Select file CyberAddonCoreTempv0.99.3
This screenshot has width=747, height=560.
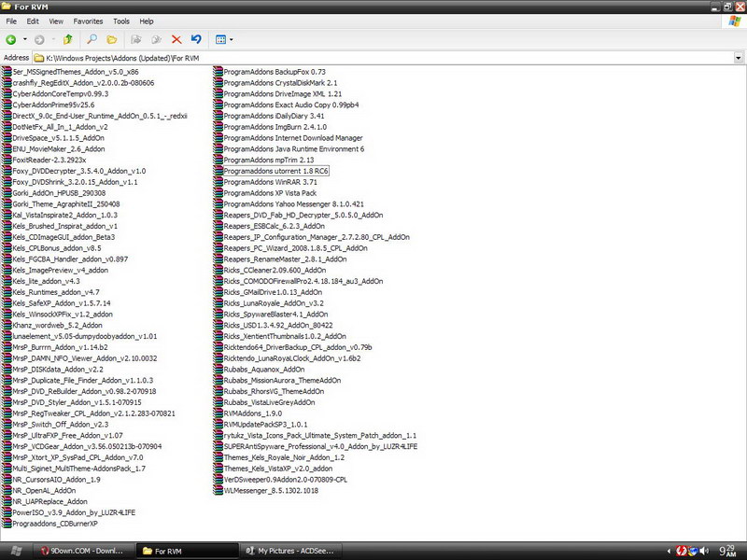click(61, 94)
